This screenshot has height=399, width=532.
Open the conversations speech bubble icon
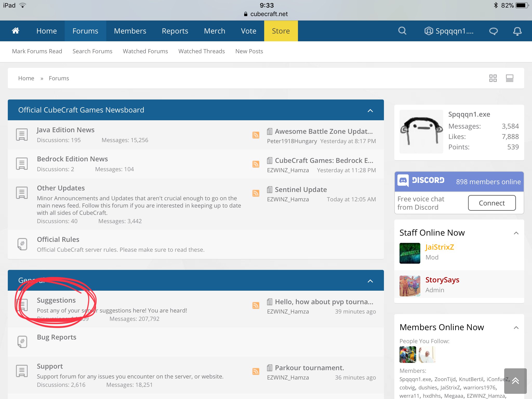493,31
